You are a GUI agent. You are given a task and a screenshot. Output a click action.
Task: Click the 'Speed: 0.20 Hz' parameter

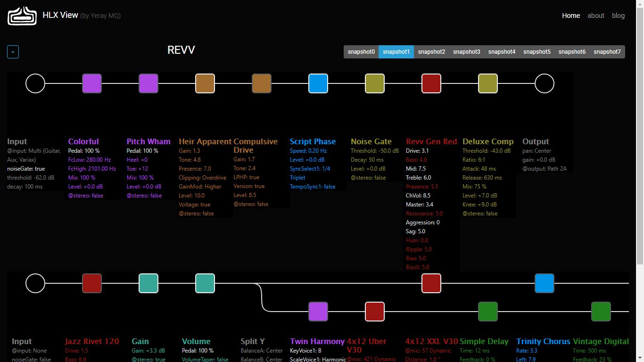pyautogui.click(x=308, y=151)
